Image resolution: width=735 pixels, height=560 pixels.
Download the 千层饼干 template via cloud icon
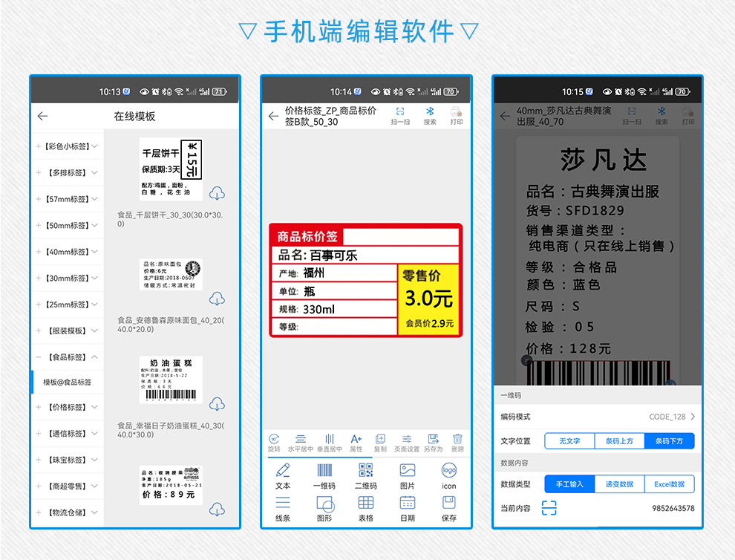pyautogui.click(x=217, y=193)
